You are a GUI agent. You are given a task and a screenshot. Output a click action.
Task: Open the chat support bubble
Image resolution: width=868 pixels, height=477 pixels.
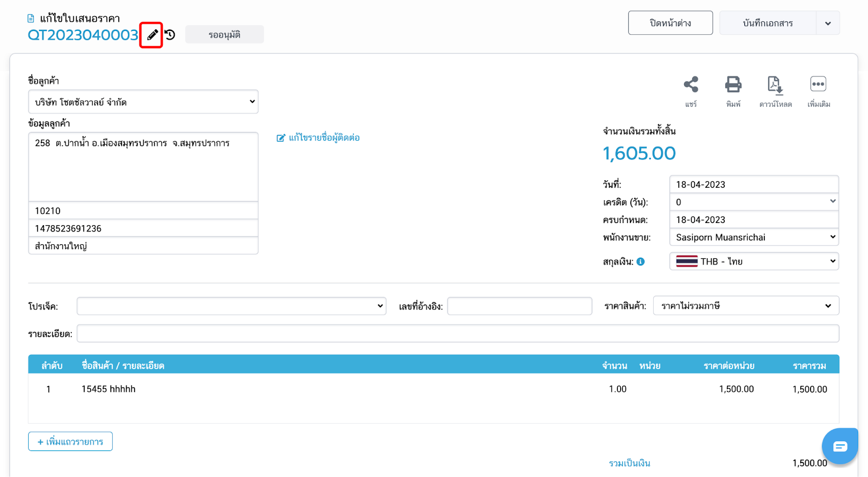click(x=839, y=446)
